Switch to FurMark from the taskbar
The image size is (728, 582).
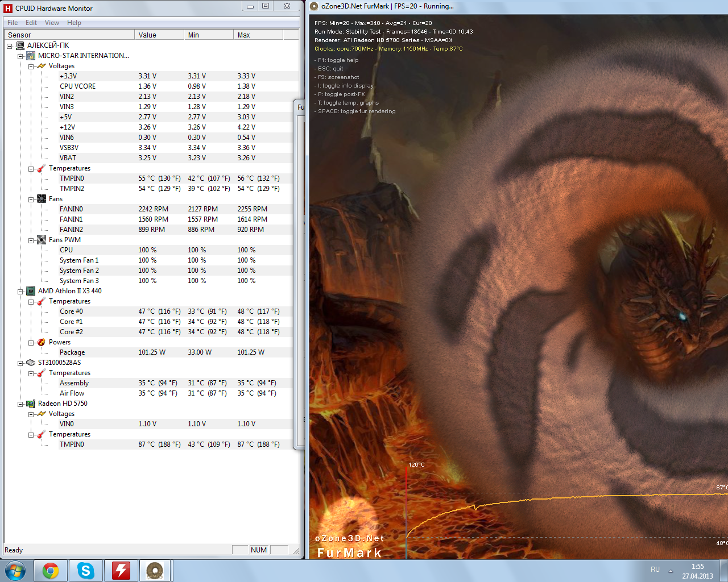click(x=155, y=571)
